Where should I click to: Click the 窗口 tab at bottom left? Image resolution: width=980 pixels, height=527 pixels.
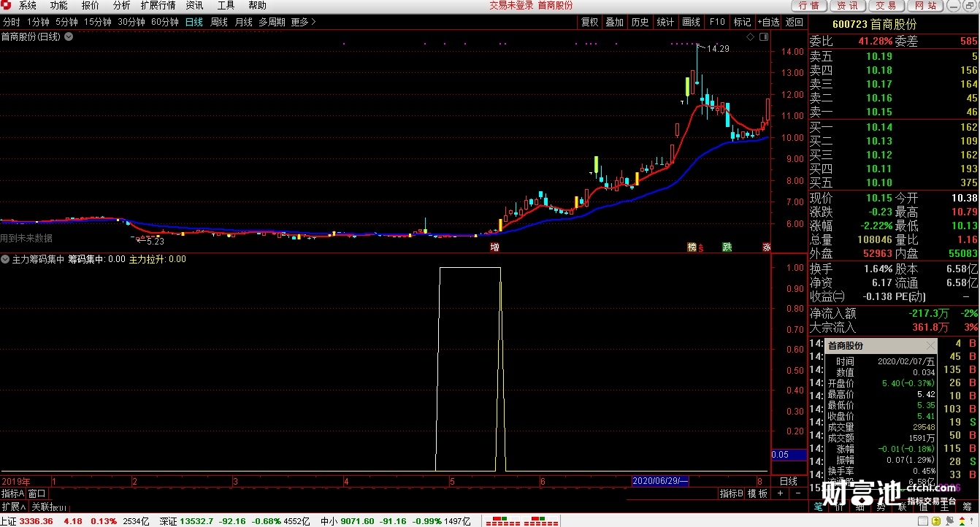pyautogui.click(x=37, y=494)
